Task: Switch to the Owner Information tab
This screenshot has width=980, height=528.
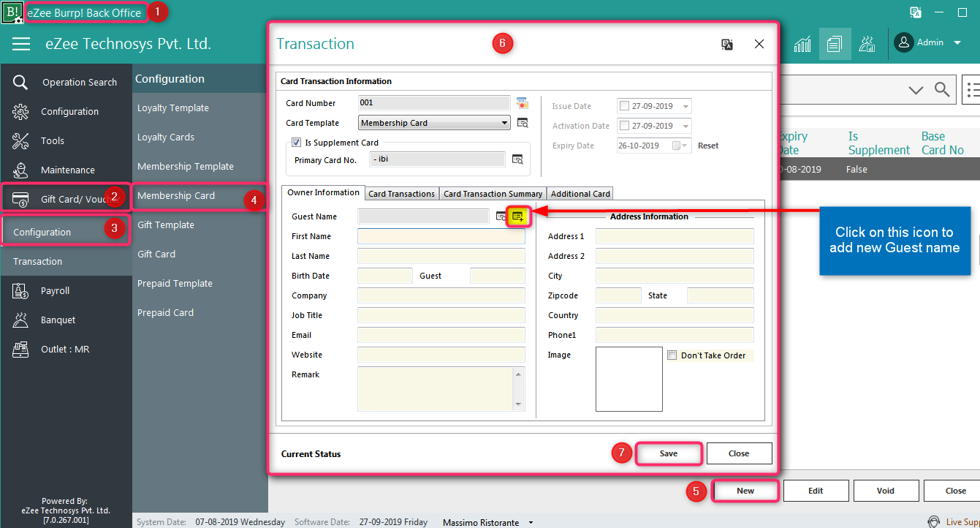Action: (323, 192)
